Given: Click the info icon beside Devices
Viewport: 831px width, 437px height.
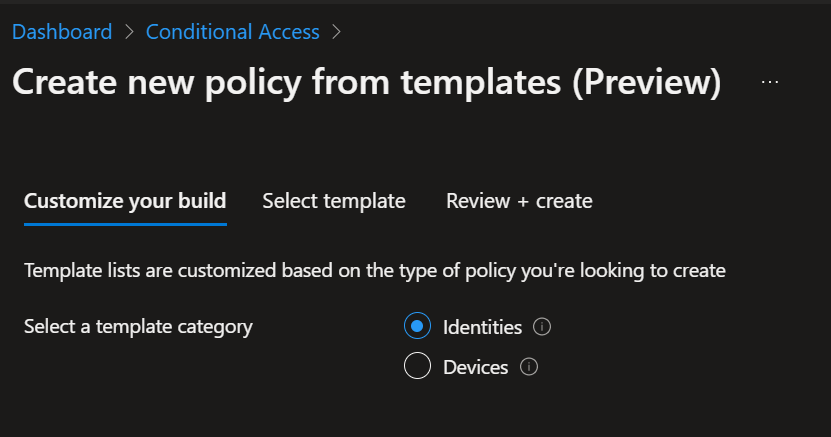Looking at the screenshot, I should click(x=530, y=368).
